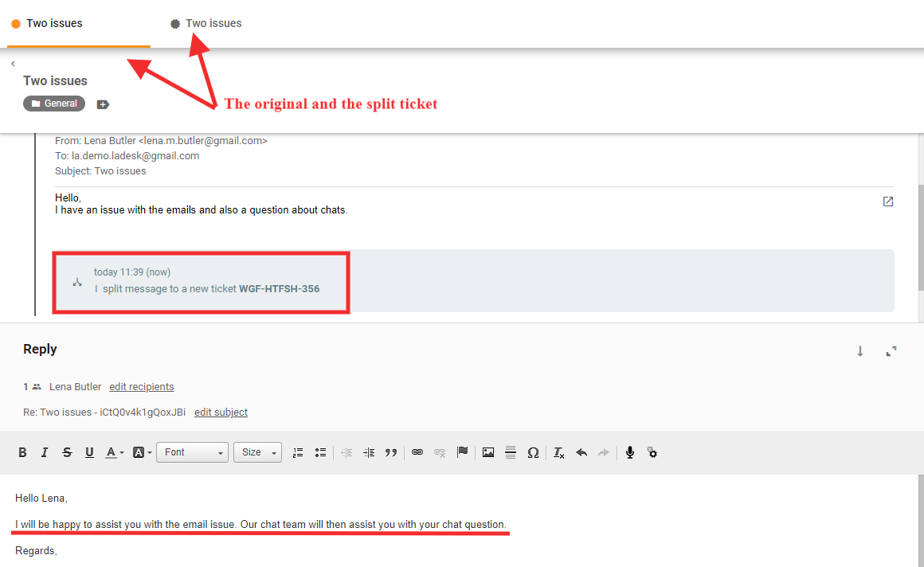Expand the reply editor to fullscreen
Viewport: 924px width, 567px height.
891,350
